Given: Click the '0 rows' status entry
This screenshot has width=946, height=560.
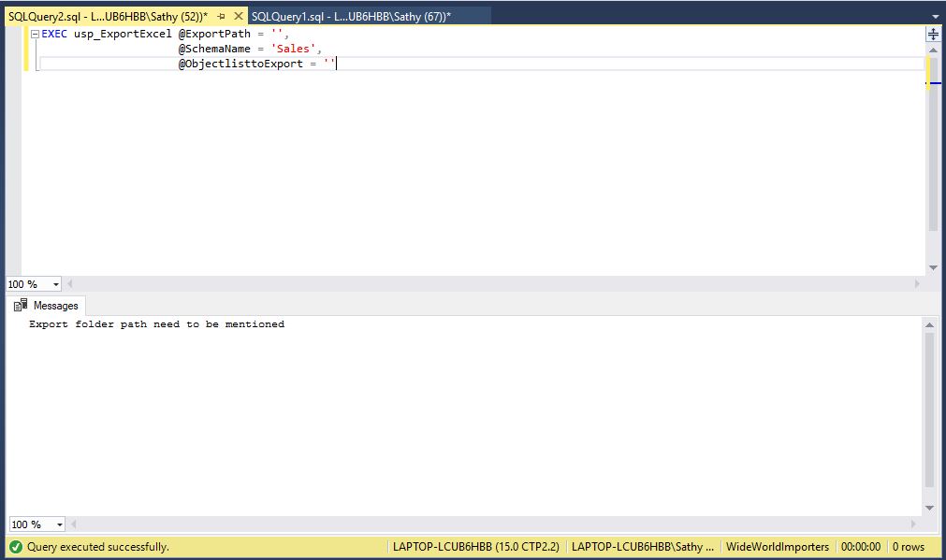Looking at the screenshot, I should [x=909, y=547].
